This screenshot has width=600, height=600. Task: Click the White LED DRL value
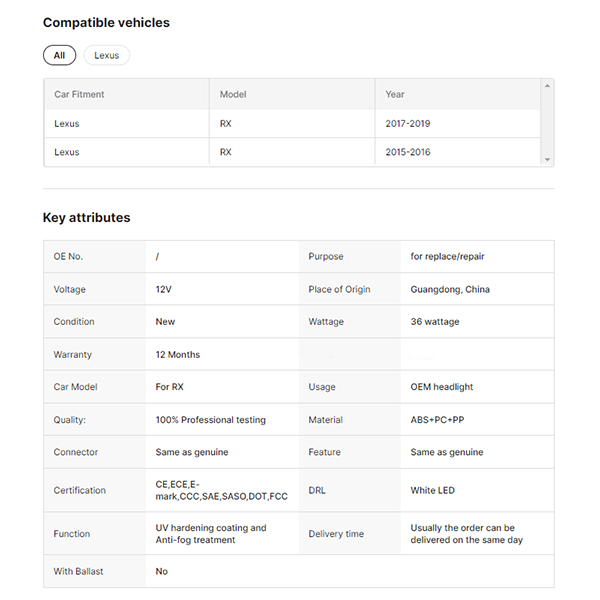[434, 490]
